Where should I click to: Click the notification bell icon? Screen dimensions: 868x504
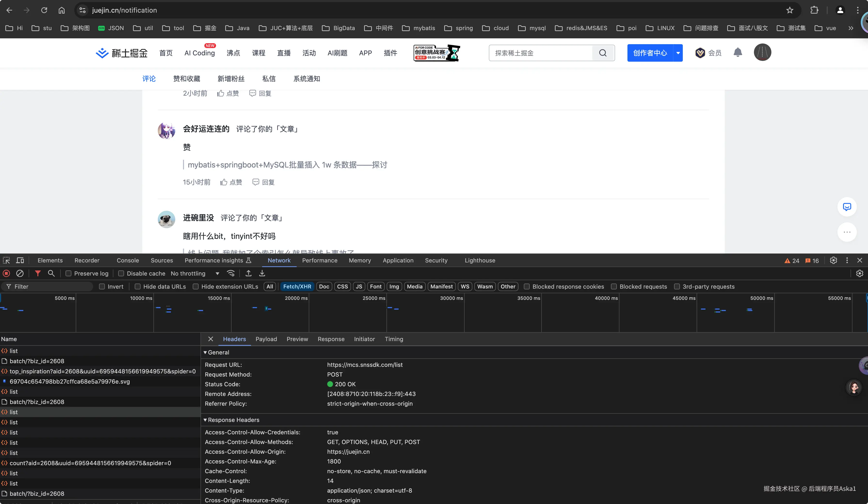[737, 53]
